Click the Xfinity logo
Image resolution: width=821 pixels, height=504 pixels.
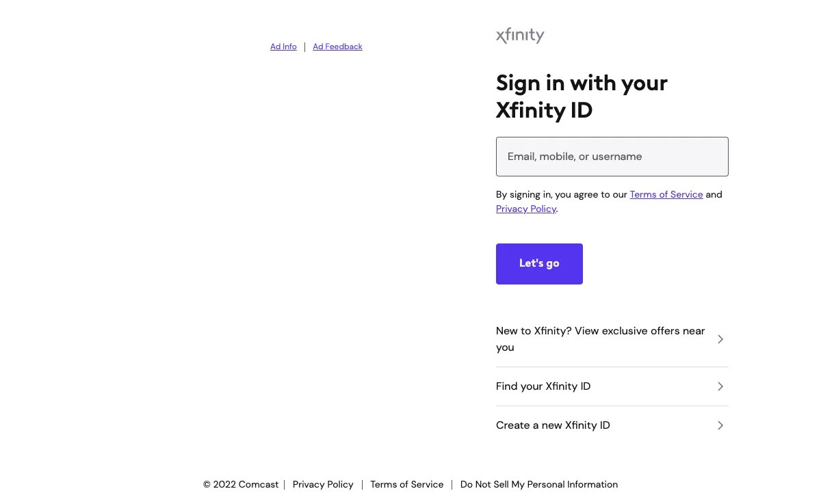pyautogui.click(x=520, y=35)
